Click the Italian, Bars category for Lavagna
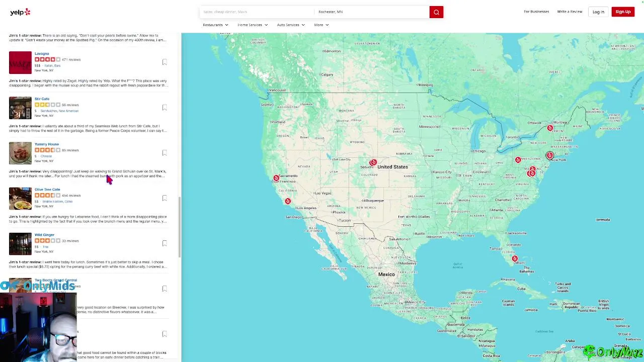This screenshot has height=362, width=644. 52,65
